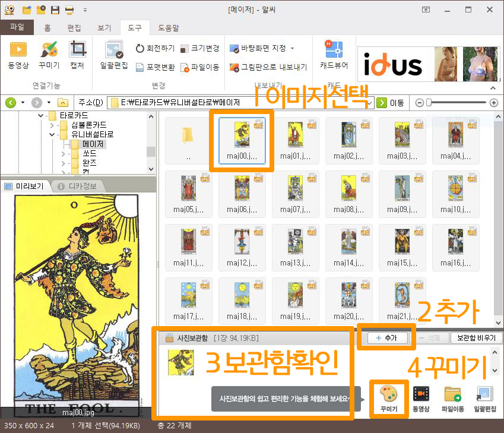This screenshot has width=504, height=433.
Task: Expand the 완즈 folder
Action: pyautogui.click(x=63, y=163)
